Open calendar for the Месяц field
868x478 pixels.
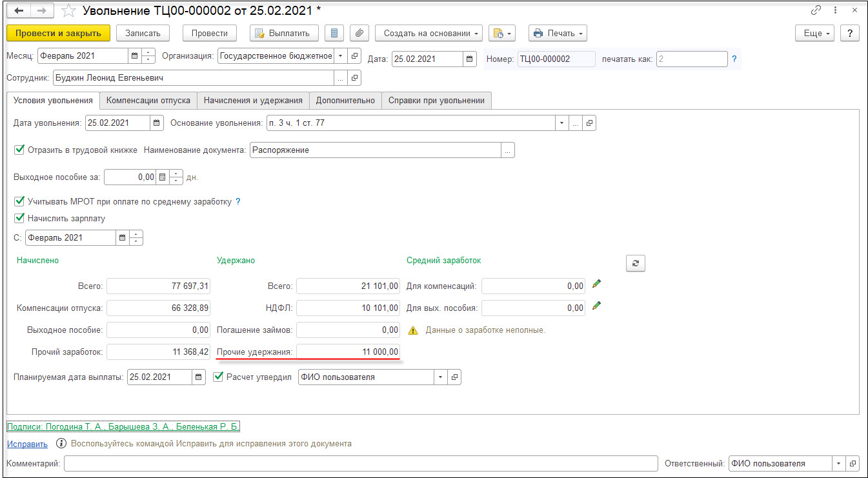134,56
